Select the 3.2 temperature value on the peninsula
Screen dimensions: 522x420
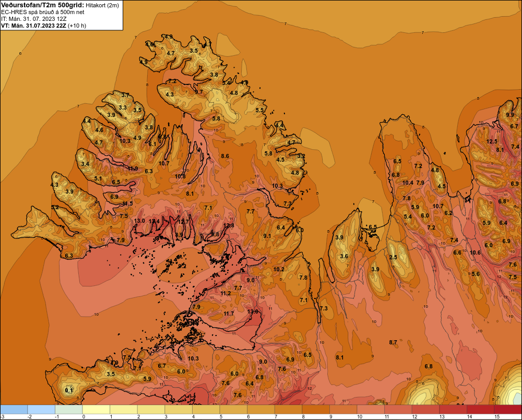click(x=301, y=156)
